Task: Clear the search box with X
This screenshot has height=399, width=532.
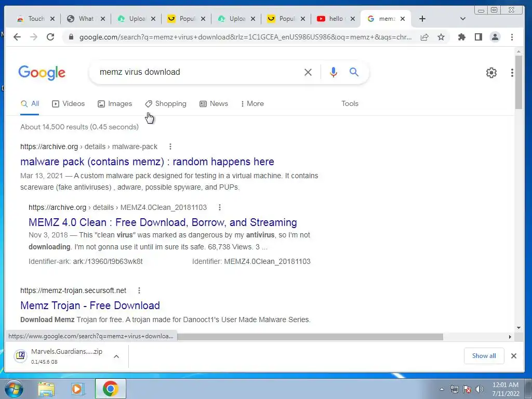Action: (308, 72)
